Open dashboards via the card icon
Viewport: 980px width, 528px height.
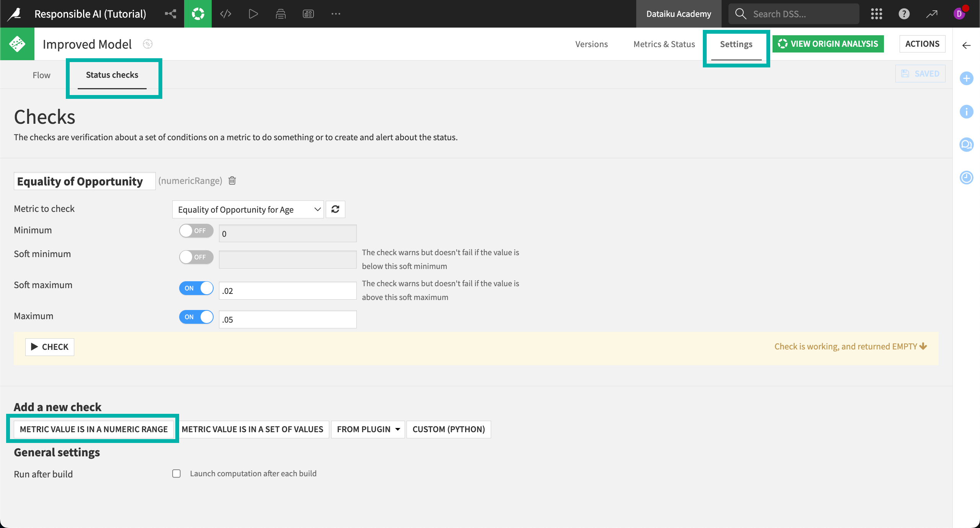[x=308, y=13]
